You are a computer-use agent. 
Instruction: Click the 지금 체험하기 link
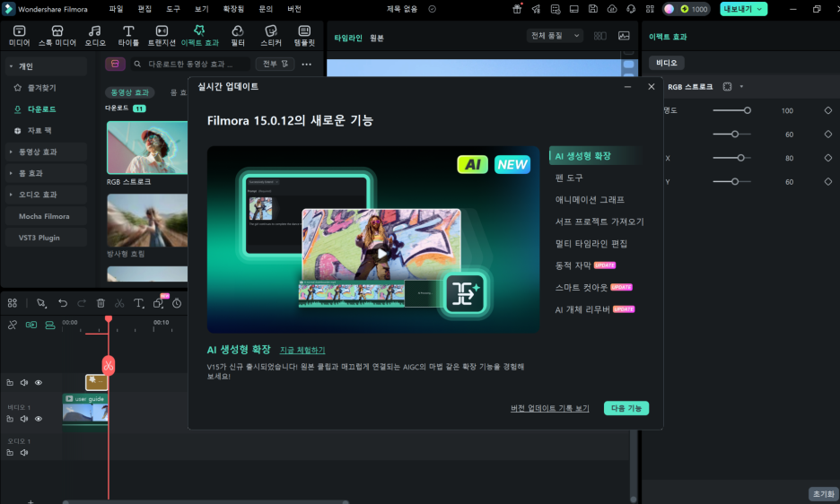coord(302,350)
